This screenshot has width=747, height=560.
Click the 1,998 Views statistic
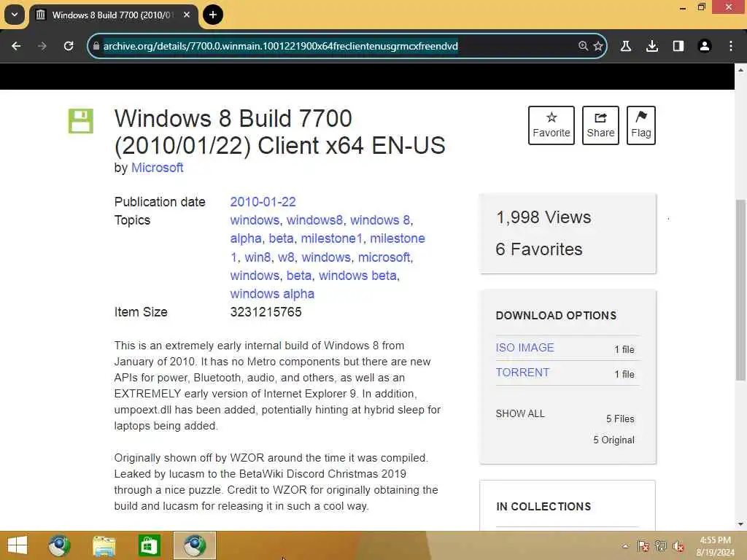pyautogui.click(x=543, y=217)
